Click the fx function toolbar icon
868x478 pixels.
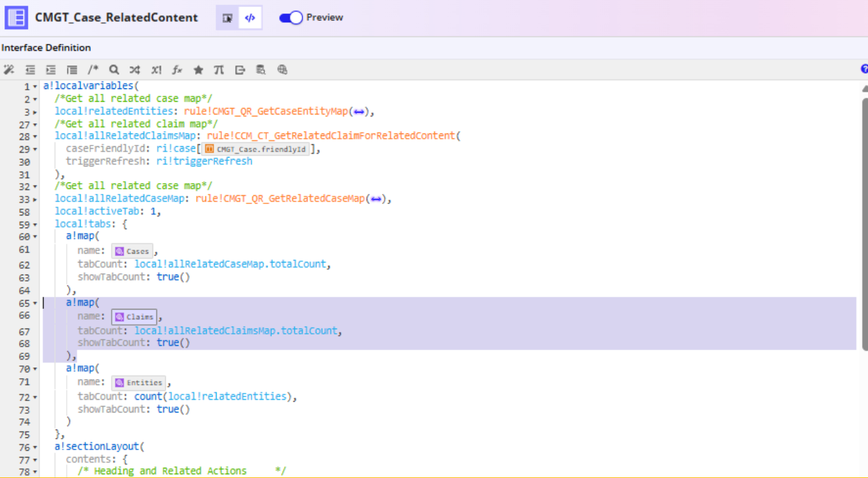click(177, 70)
